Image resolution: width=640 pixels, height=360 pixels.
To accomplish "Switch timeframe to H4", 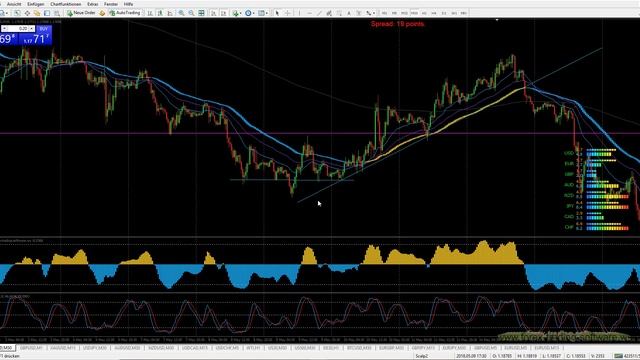I will [433, 13].
